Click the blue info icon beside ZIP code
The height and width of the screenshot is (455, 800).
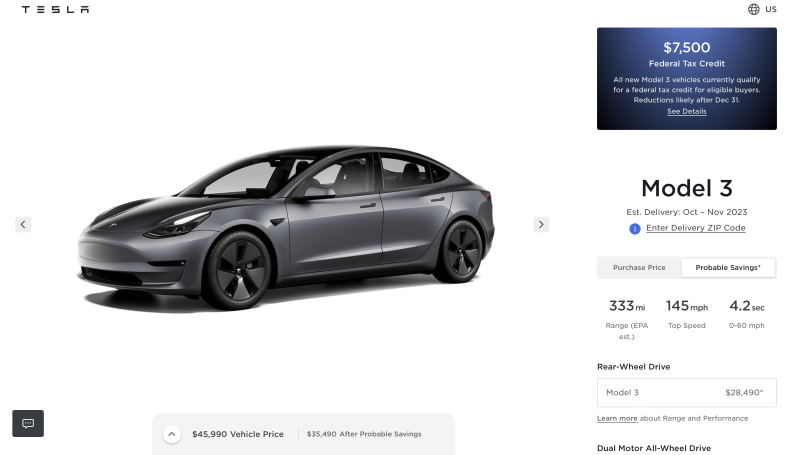(635, 229)
